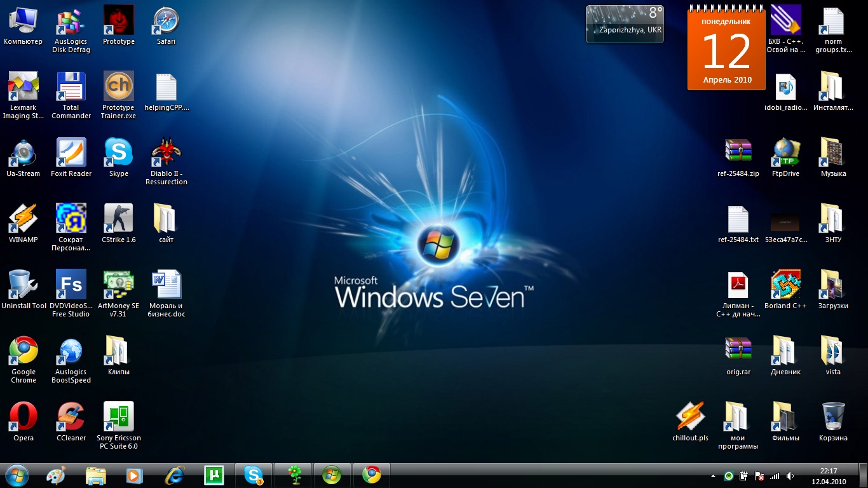
Task: Open the Windows Start menu
Action: click(17, 475)
